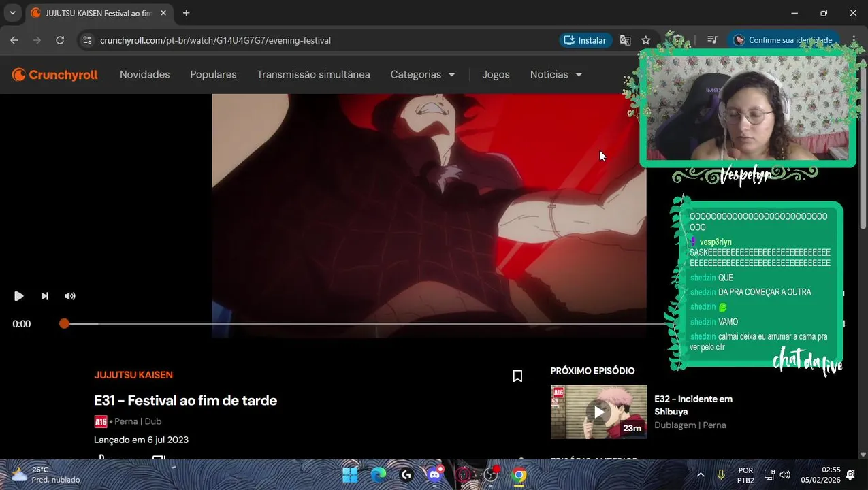The image size is (868, 490).
Task: Expand the Categorias dropdown
Action: [x=422, y=75]
